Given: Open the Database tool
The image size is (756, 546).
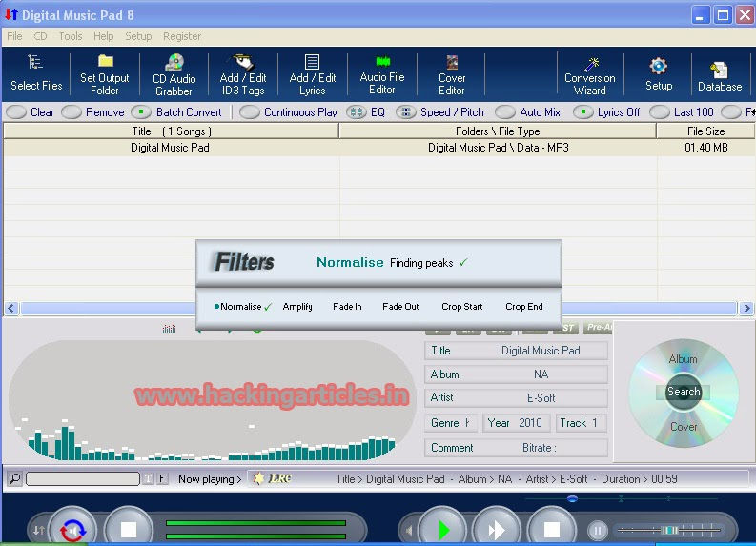Looking at the screenshot, I should click(x=720, y=76).
